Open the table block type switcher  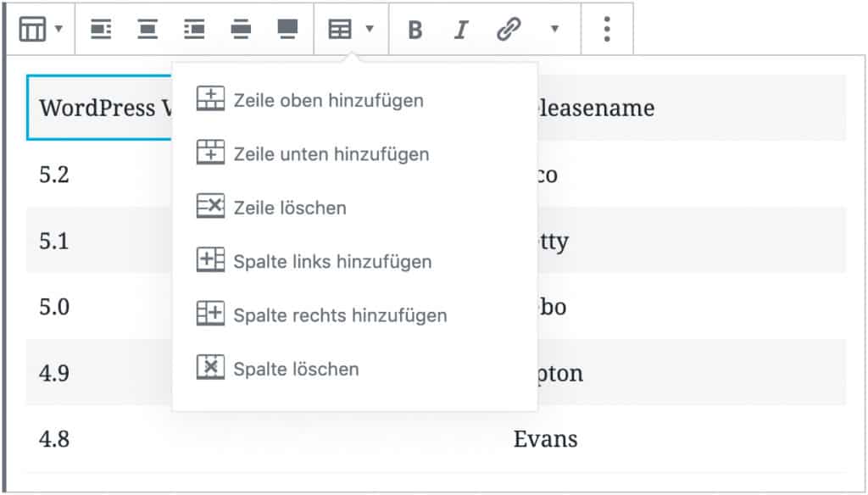pos(32,29)
